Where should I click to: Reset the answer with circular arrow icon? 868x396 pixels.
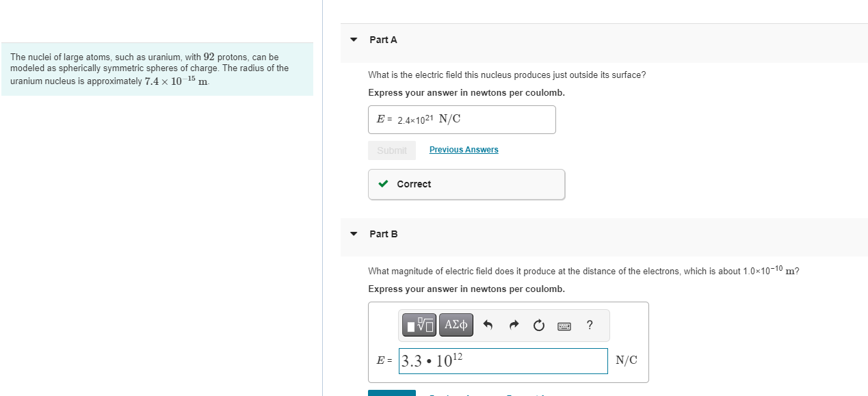point(539,326)
